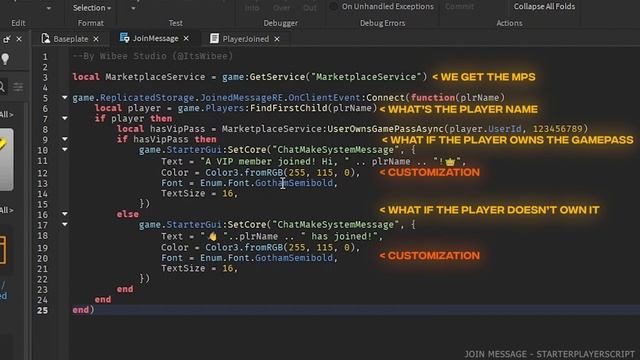Click on 'has joined!' string on line 18

339,236
